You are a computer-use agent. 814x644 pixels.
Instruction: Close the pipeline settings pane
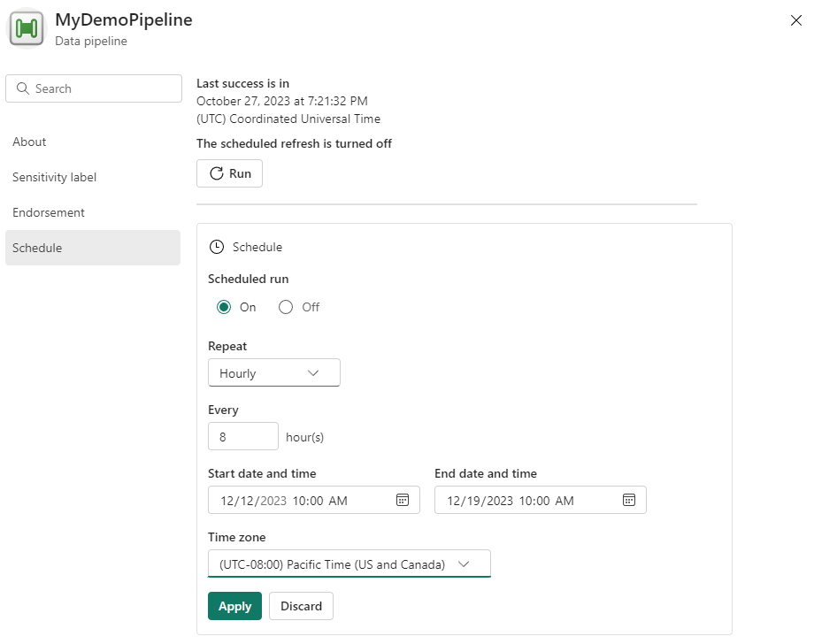(795, 20)
